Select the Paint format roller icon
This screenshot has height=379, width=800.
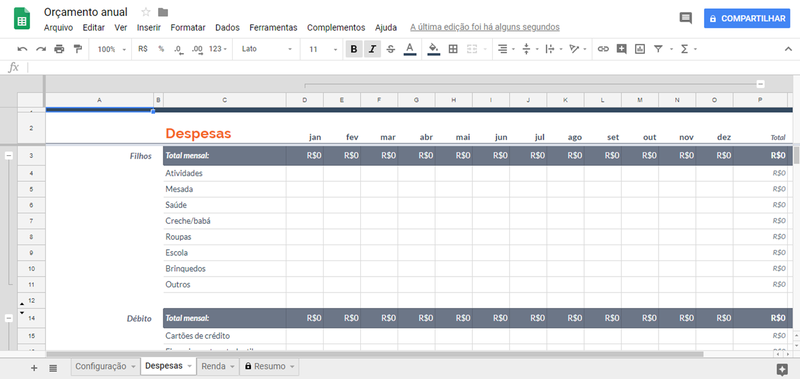click(x=78, y=49)
